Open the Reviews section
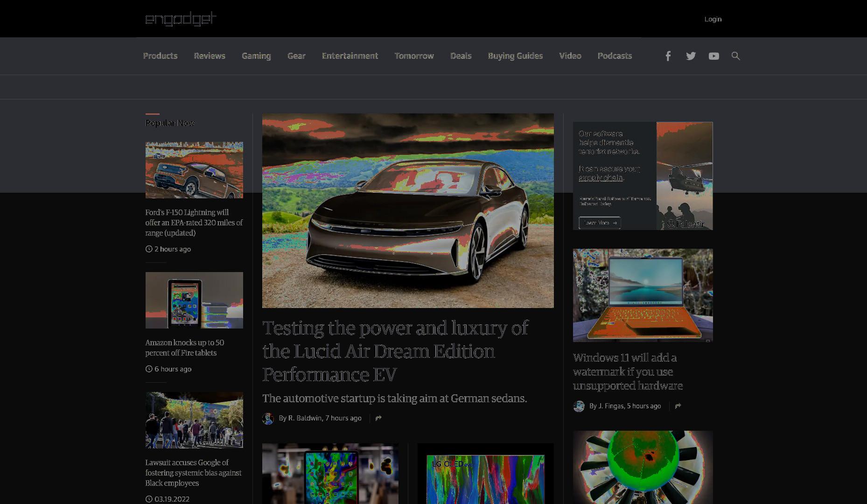The image size is (867, 504). click(210, 56)
